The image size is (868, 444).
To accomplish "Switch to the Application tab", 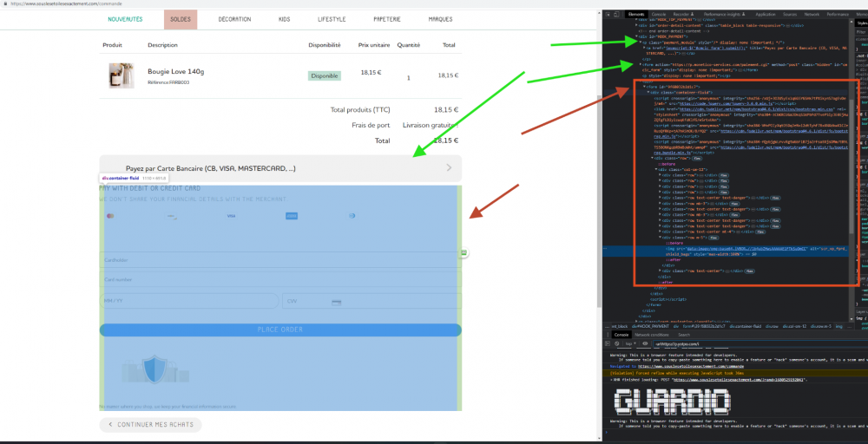I will 766,14.
